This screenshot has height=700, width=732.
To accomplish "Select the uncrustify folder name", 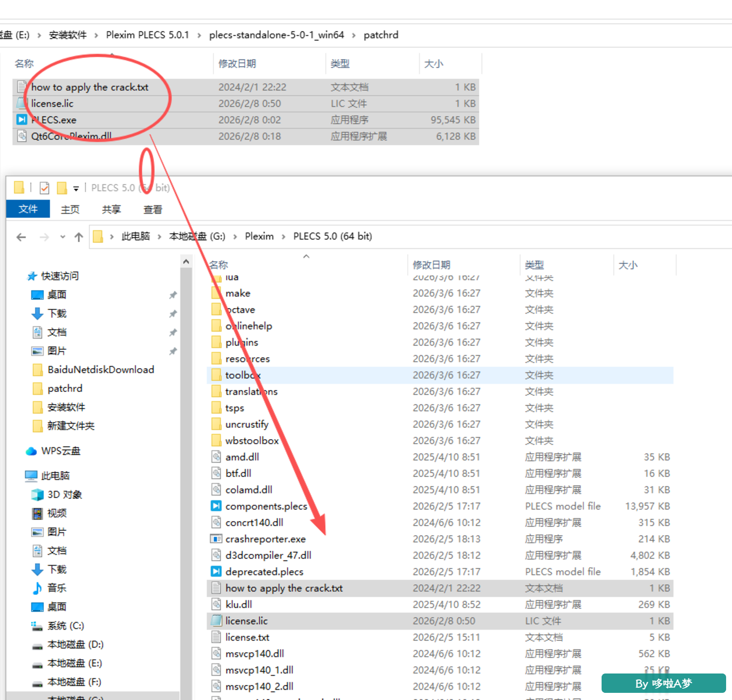I will click(x=247, y=424).
